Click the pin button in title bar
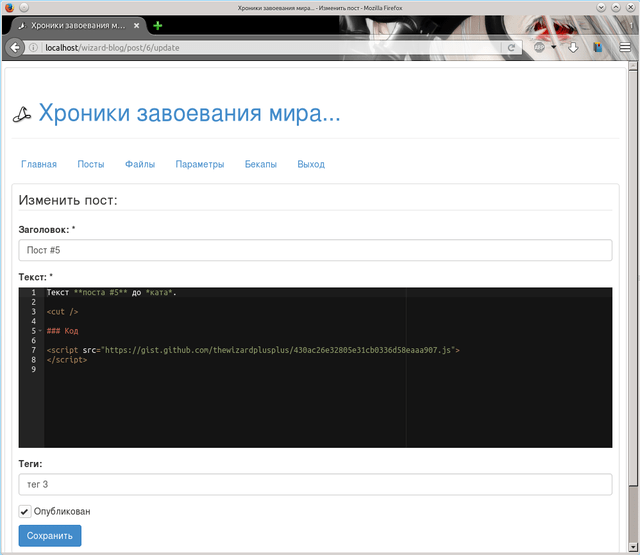 tap(24, 7)
